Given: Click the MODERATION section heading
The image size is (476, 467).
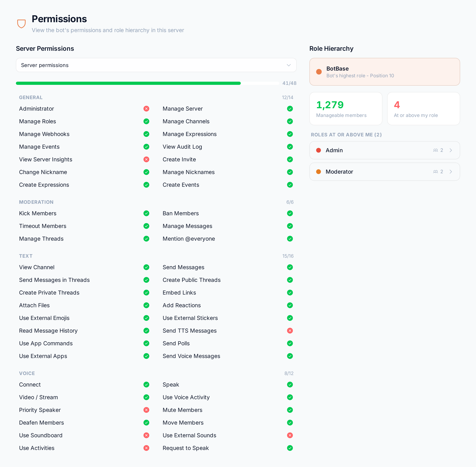Looking at the screenshot, I should pos(36,202).
